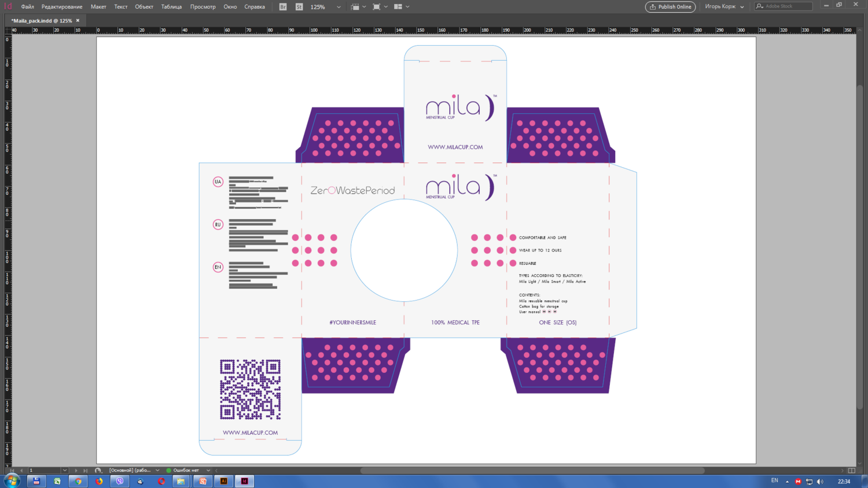Open the Ошибок нет preflight menu arrow

(x=208, y=471)
